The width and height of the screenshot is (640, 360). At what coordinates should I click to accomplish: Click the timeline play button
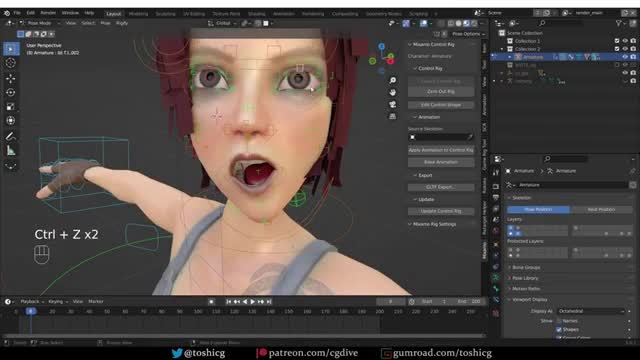[x=253, y=302]
